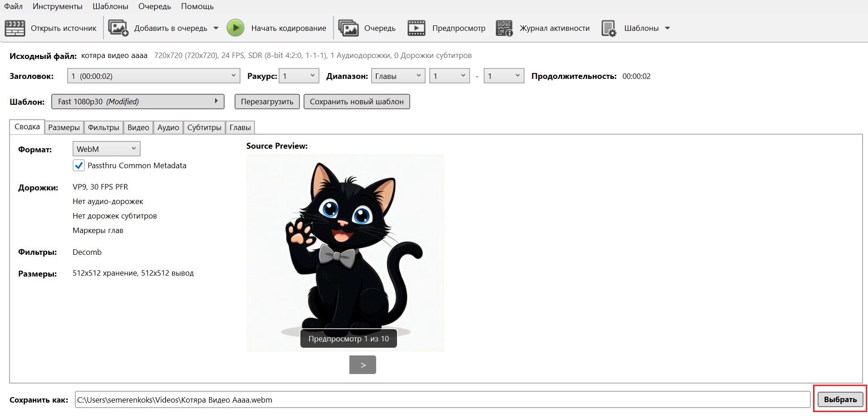
Task: Open the Queue via its toolbar icon
Action: 348,28
